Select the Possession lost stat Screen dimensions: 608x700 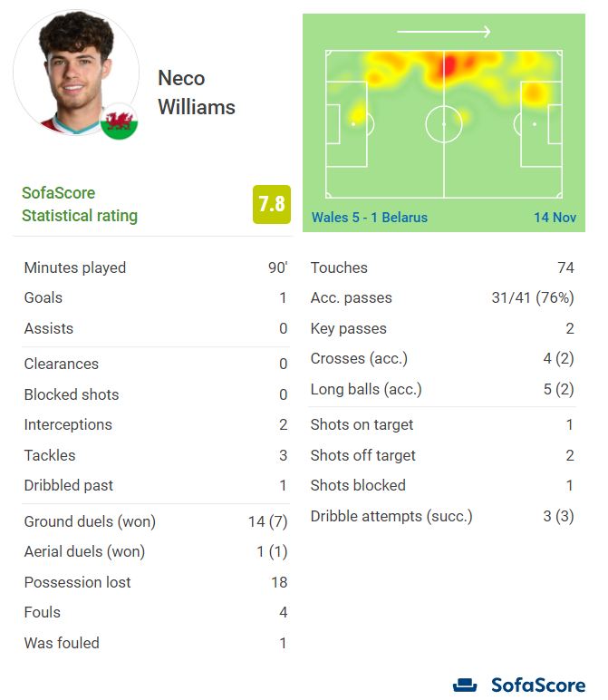pos(155,582)
